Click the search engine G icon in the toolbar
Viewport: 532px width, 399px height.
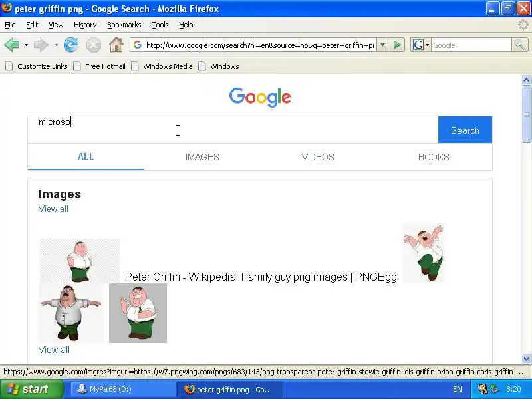click(418, 45)
